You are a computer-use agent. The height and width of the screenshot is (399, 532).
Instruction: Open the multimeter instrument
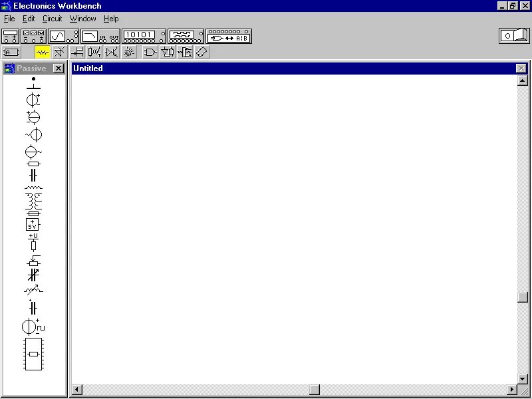10,37
